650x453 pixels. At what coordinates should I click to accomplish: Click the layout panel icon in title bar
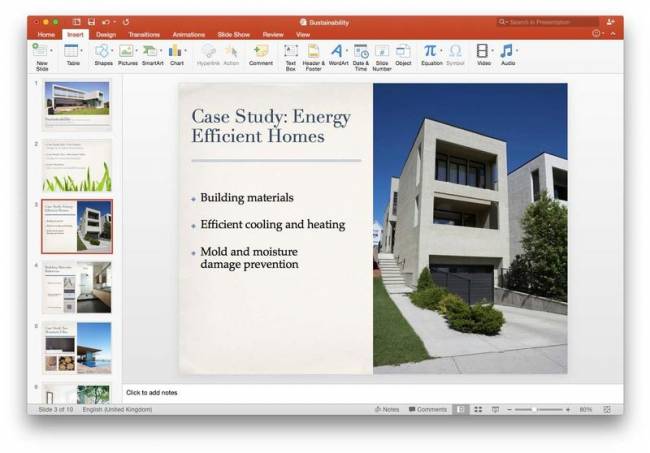76,22
